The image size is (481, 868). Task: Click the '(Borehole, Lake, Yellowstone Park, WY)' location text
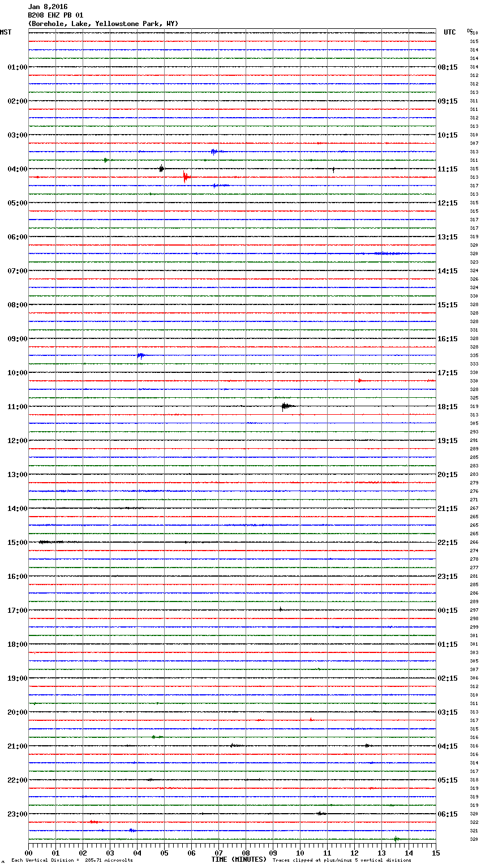[103, 24]
